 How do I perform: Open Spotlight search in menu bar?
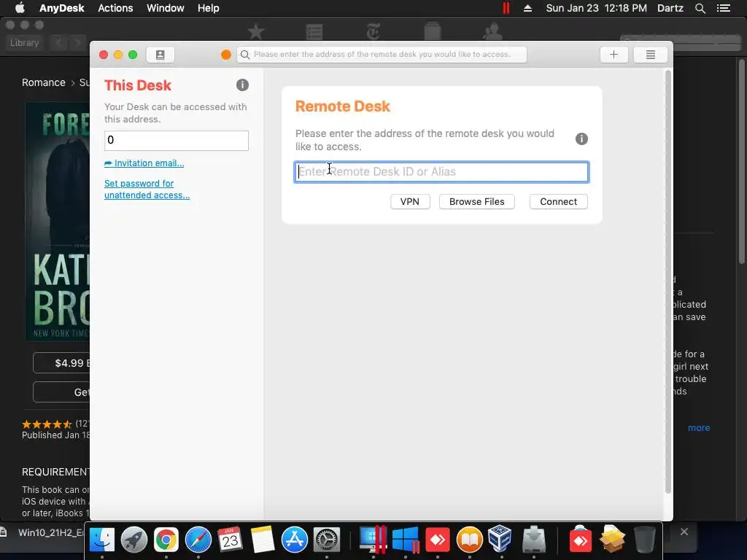700,8
